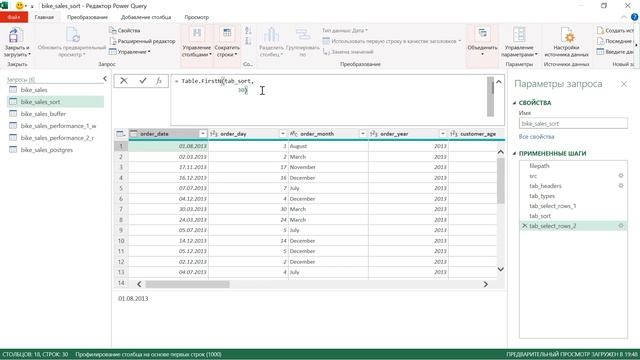640x360 pixels.
Task: Collapse the СВОЙСТВА section
Action: point(514,103)
